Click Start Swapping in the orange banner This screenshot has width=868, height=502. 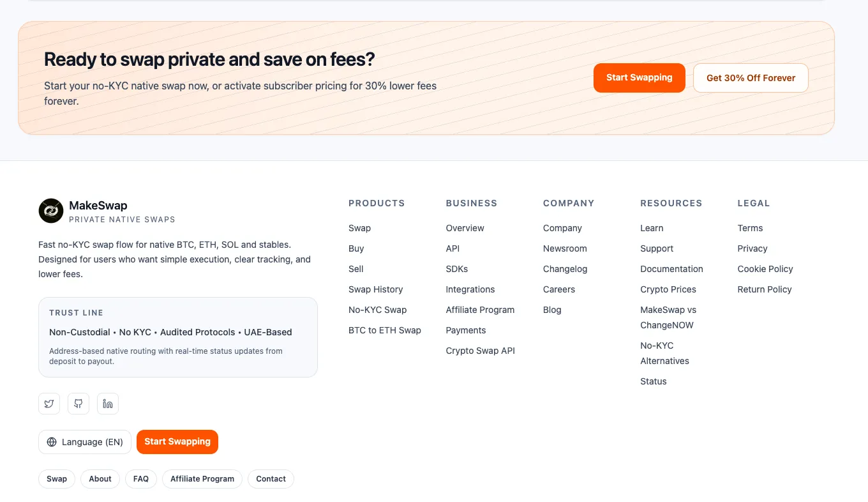[640, 78]
